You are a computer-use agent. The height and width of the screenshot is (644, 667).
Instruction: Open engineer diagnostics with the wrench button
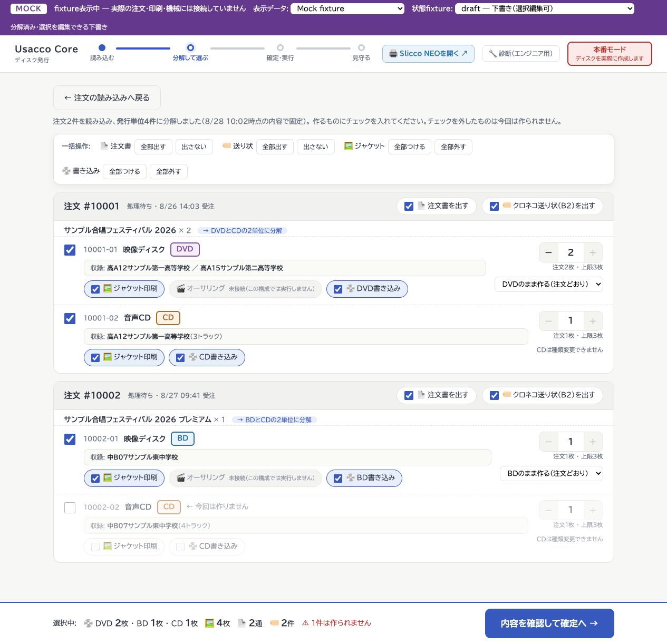click(520, 53)
